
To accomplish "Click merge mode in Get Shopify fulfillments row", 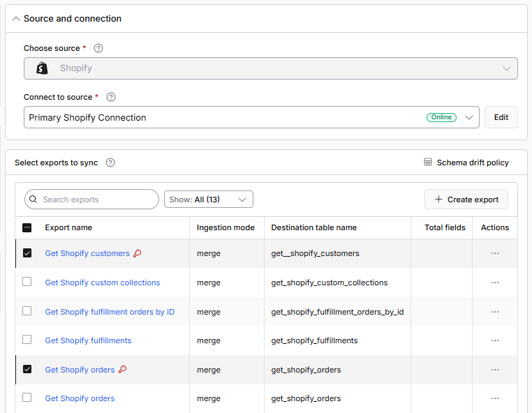I will pyautogui.click(x=209, y=340).
